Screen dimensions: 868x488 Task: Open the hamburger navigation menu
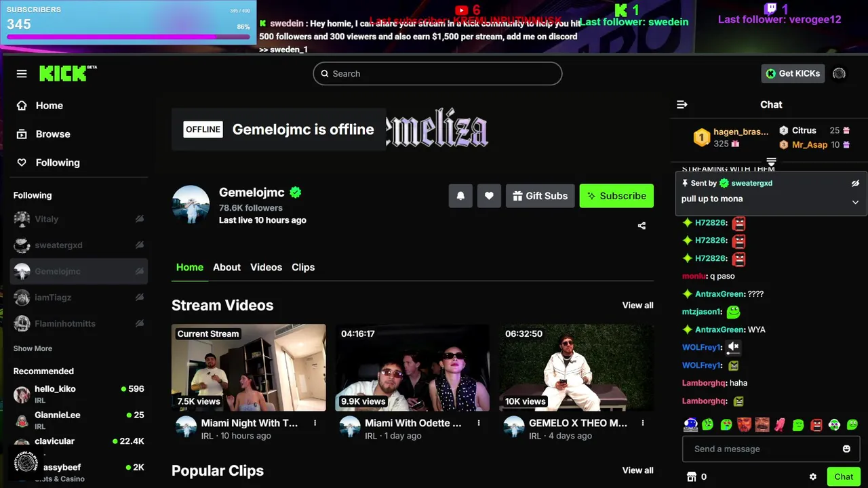[x=22, y=74]
